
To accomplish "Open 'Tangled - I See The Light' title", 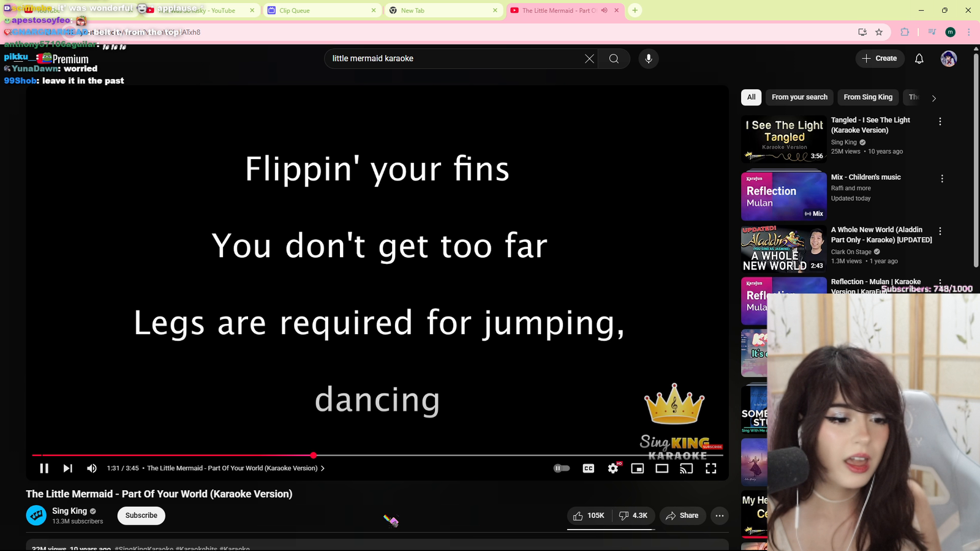I will click(x=870, y=125).
